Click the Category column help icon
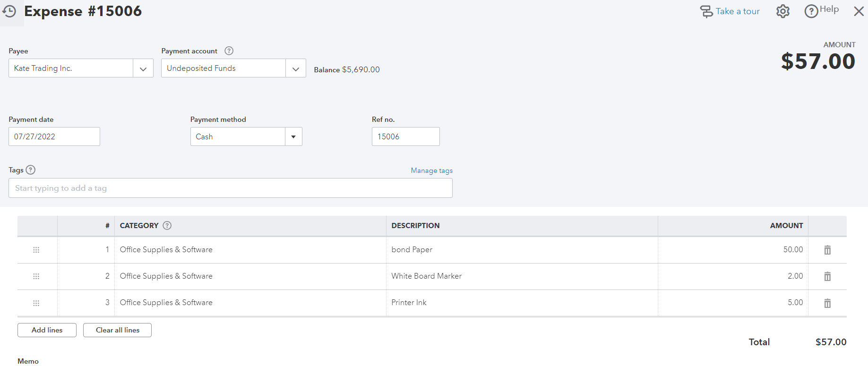This screenshot has height=366, width=868. coord(167,226)
